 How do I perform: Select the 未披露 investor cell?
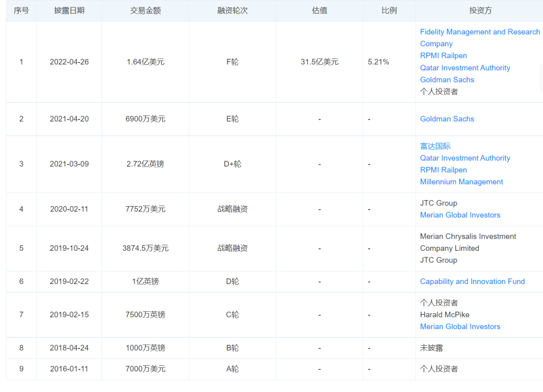pyautogui.click(x=431, y=348)
